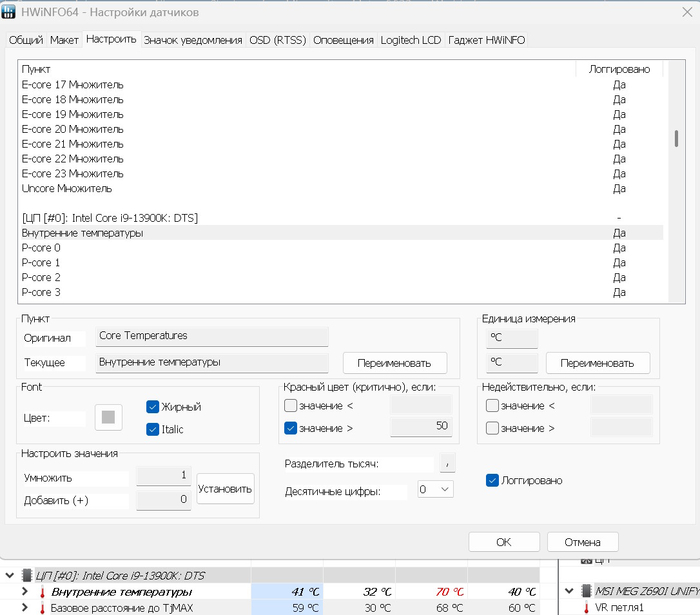Expand the Внутренние температуры sensor row
Screen dimensions: 700x615
tap(25, 592)
